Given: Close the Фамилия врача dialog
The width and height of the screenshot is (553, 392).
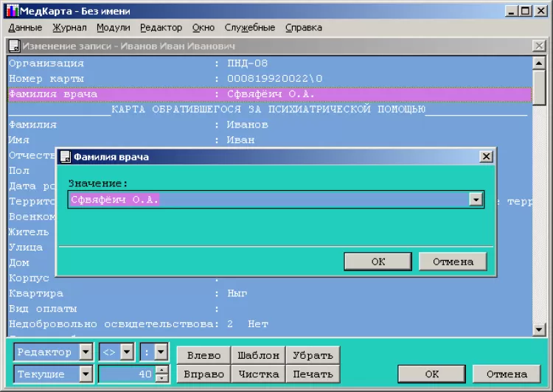Looking at the screenshot, I should 486,156.
